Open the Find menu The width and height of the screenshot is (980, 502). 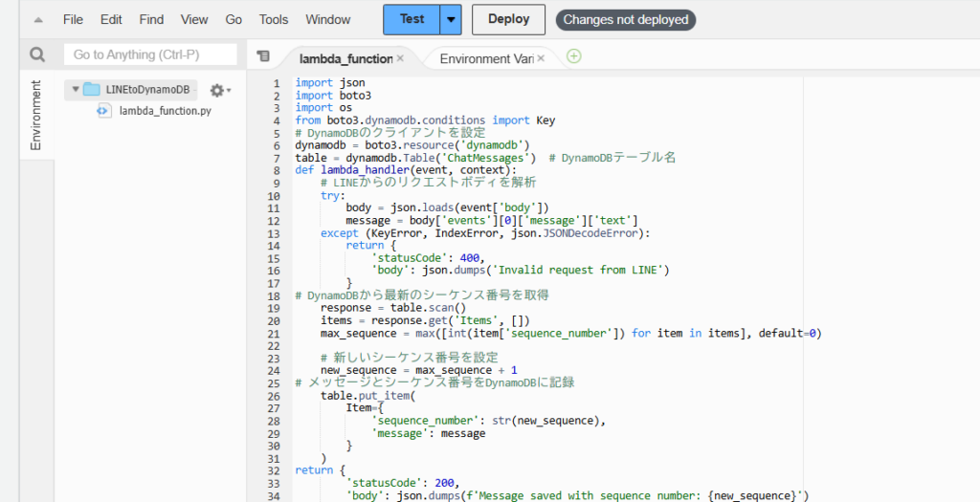pyautogui.click(x=151, y=20)
